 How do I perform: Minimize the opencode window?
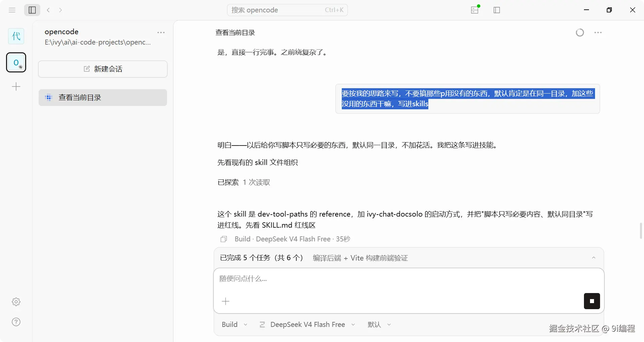(587, 10)
